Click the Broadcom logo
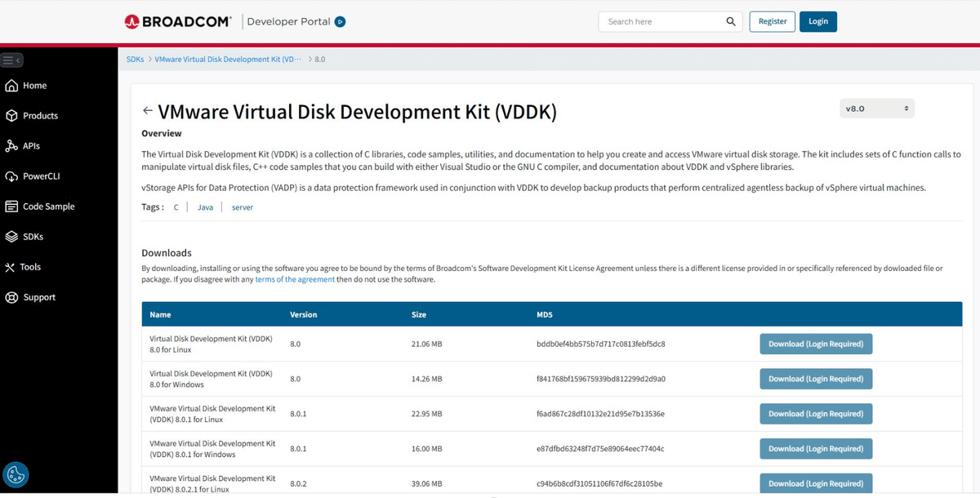This screenshot has height=498, width=980. tap(178, 21)
